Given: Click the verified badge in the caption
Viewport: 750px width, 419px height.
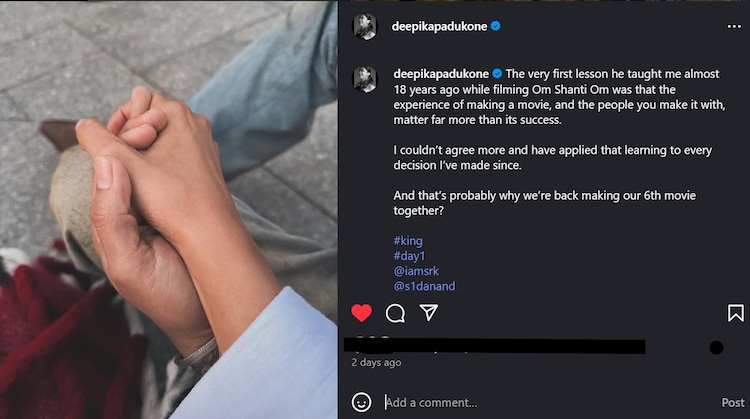Looking at the screenshot, I should click(497, 74).
